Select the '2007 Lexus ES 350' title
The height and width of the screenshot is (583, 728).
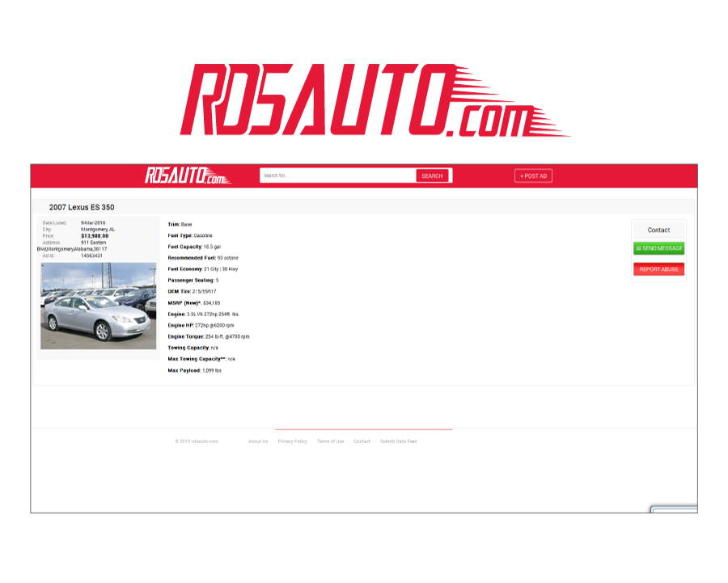coord(82,208)
